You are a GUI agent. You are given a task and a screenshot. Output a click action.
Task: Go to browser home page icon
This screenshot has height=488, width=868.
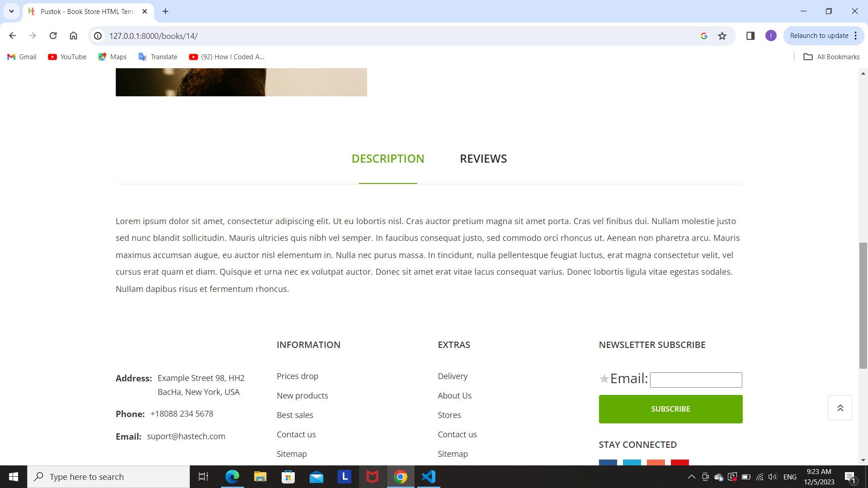(73, 36)
